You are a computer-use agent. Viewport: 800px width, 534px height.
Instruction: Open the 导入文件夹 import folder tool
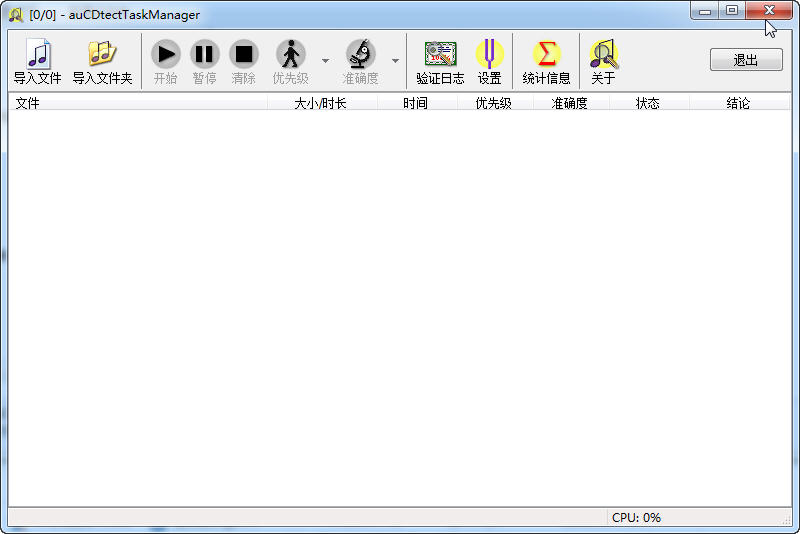tap(102, 61)
